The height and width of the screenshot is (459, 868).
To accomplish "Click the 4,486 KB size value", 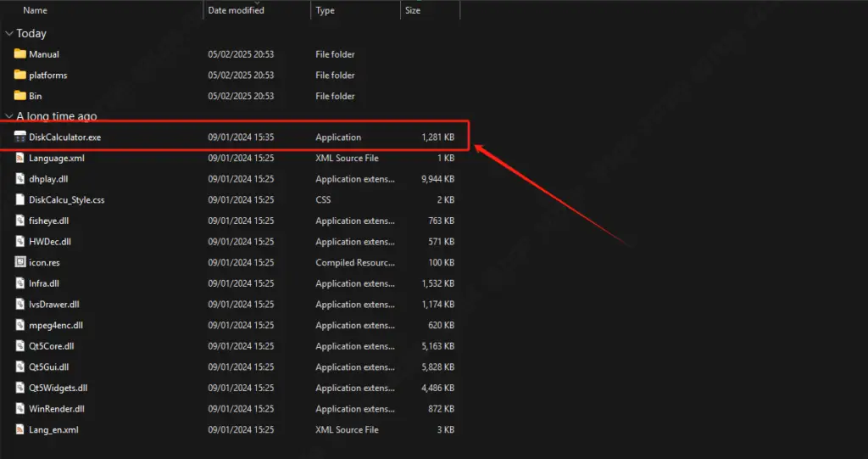I will point(437,388).
